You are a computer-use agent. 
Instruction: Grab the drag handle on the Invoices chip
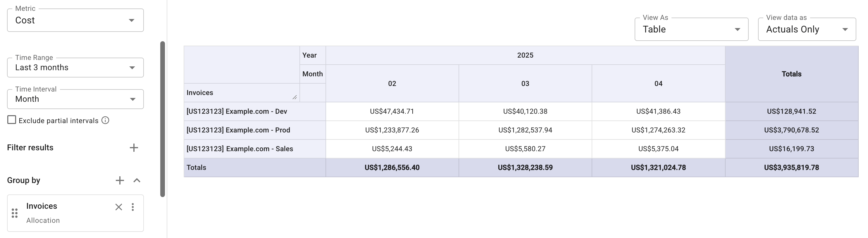click(x=14, y=213)
